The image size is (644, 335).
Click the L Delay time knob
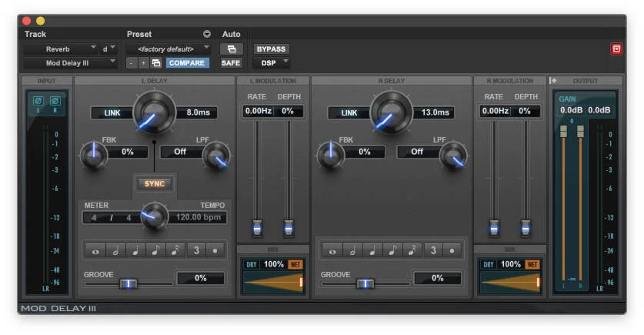click(x=155, y=112)
